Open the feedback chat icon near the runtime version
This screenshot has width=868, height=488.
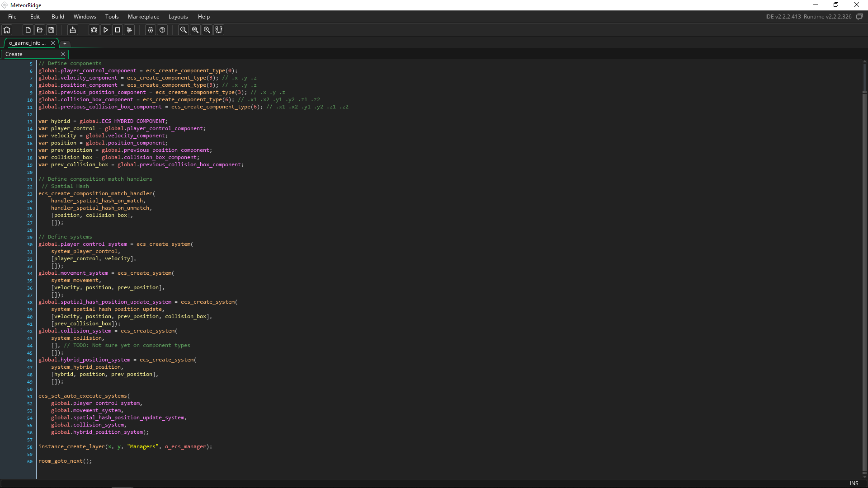(x=860, y=16)
